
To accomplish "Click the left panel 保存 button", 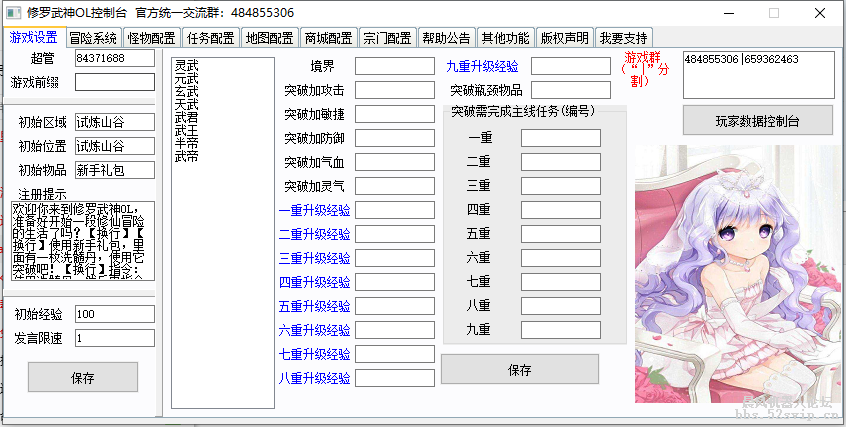I will [x=83, y=377].
